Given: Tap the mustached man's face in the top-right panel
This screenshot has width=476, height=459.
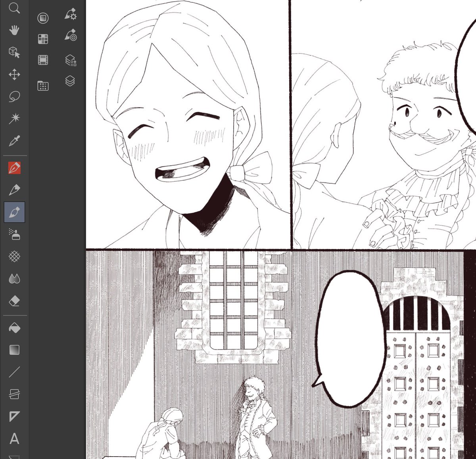Looking at the screenshot, I should [x=424, y=127].
